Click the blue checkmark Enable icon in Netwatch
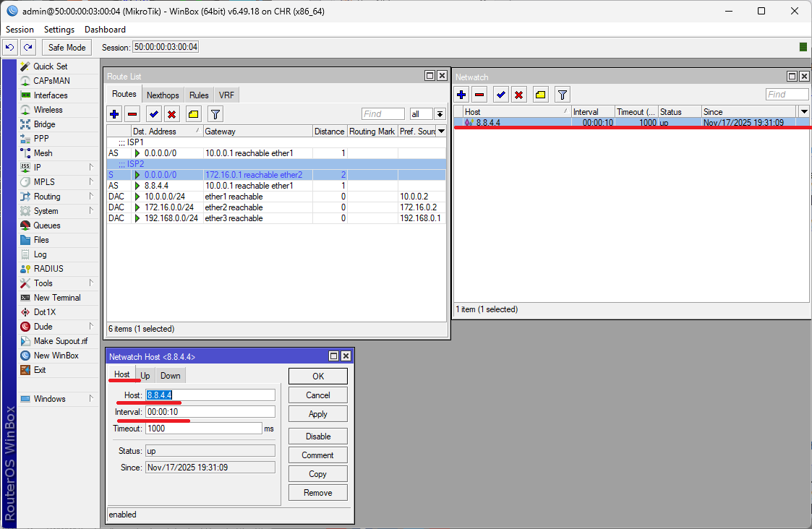 tap(500, 95)
